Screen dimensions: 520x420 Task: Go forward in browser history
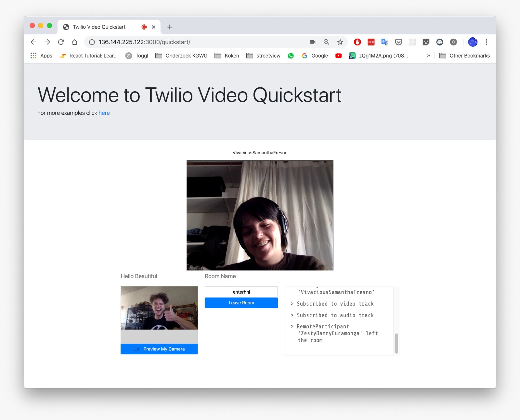point(47,42)
